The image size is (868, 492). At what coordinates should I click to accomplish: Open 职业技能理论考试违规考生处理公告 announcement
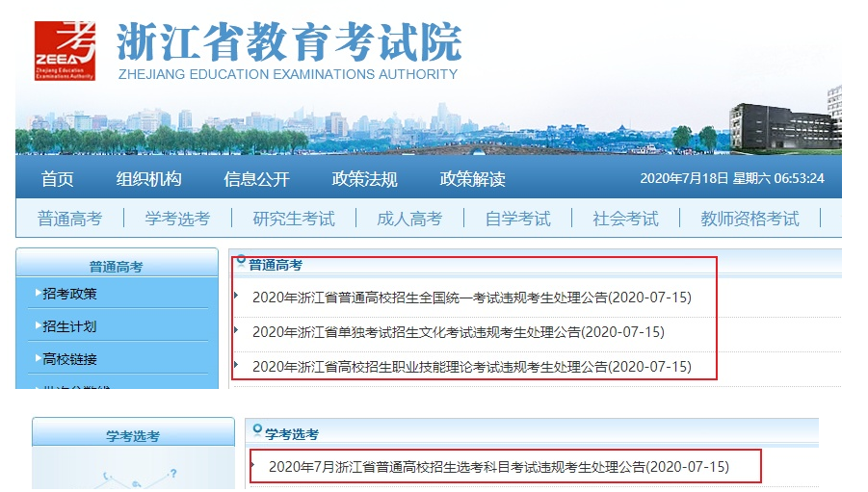click(472, 367)
